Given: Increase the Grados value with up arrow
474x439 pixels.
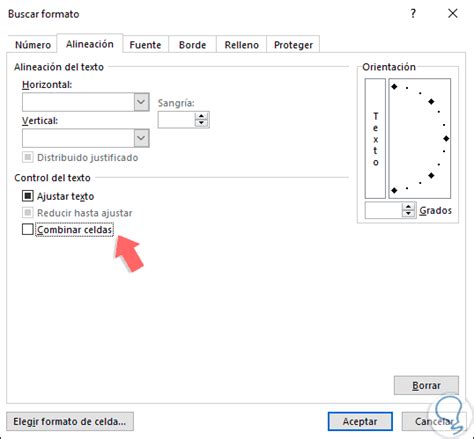Looking at the screenshot, I should coord(408,207).
